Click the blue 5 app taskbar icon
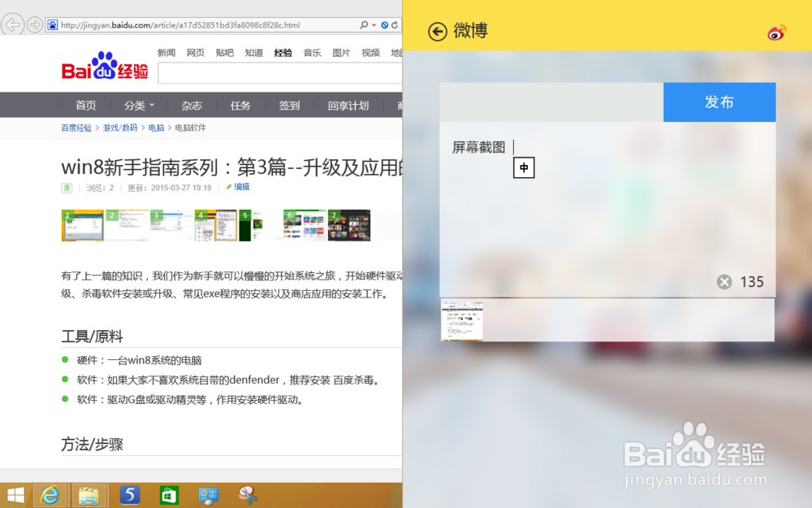This screenshot has width=812, height=508. (130, 496)
